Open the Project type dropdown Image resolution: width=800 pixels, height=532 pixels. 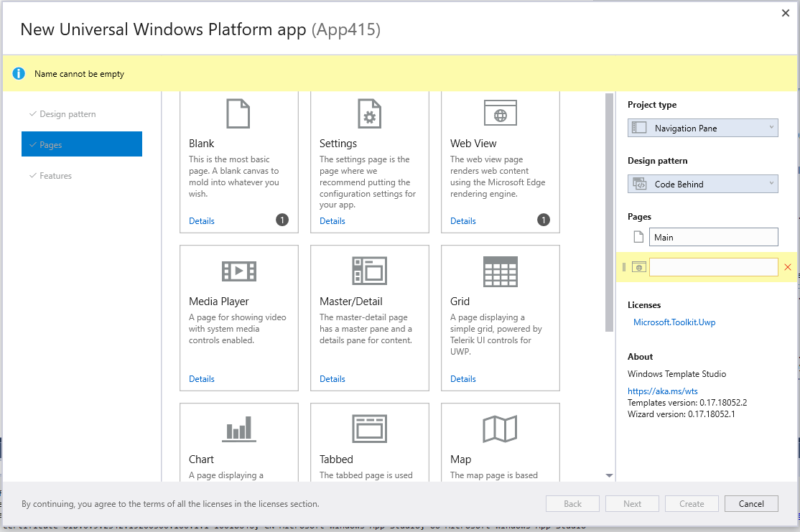(x=702, y=128)
